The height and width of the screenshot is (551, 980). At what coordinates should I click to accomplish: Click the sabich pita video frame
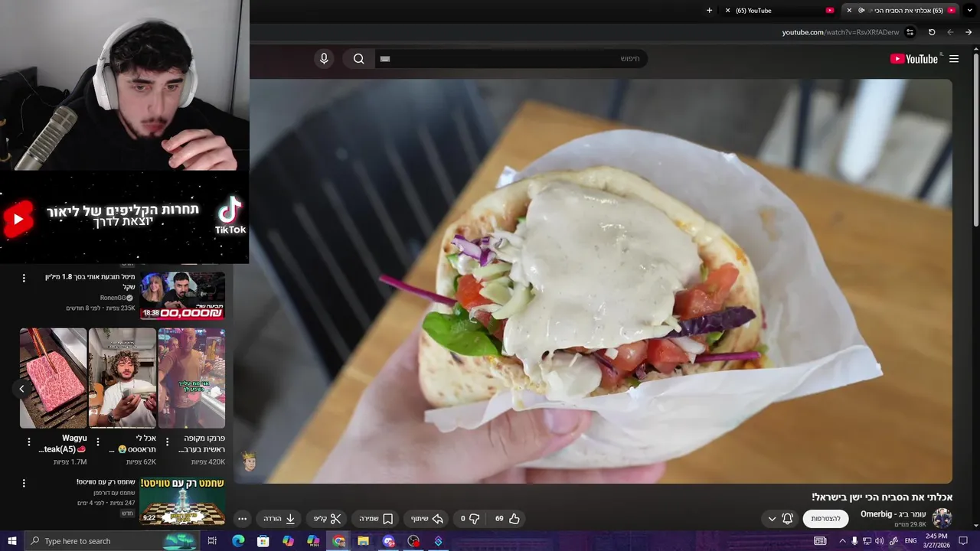click(593, 281)
